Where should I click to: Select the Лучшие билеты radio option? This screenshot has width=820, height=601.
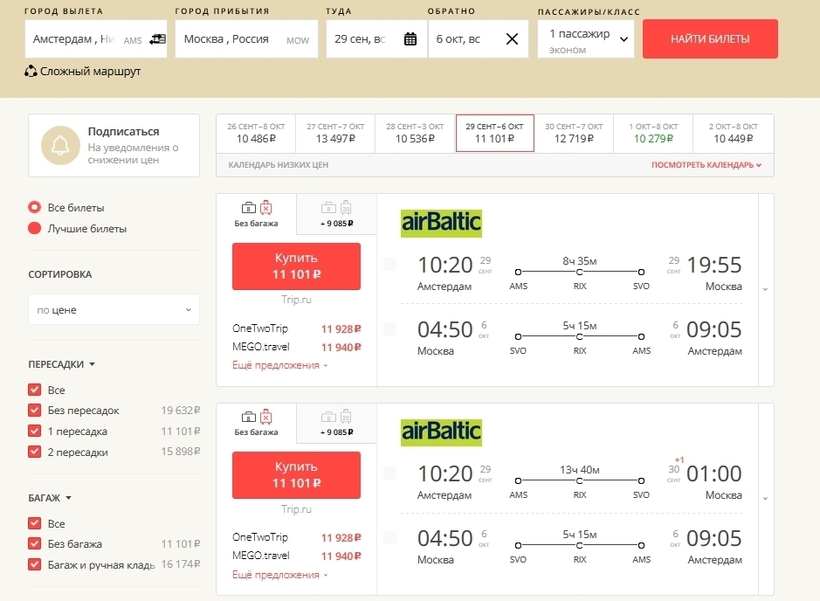(x=35, y=229)
